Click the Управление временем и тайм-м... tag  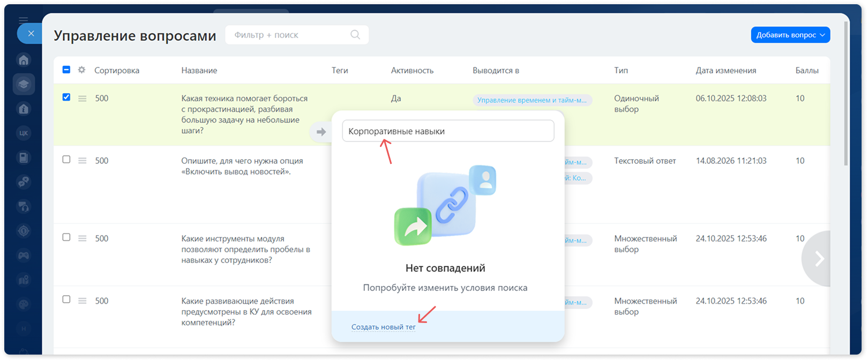click(532, 100)
